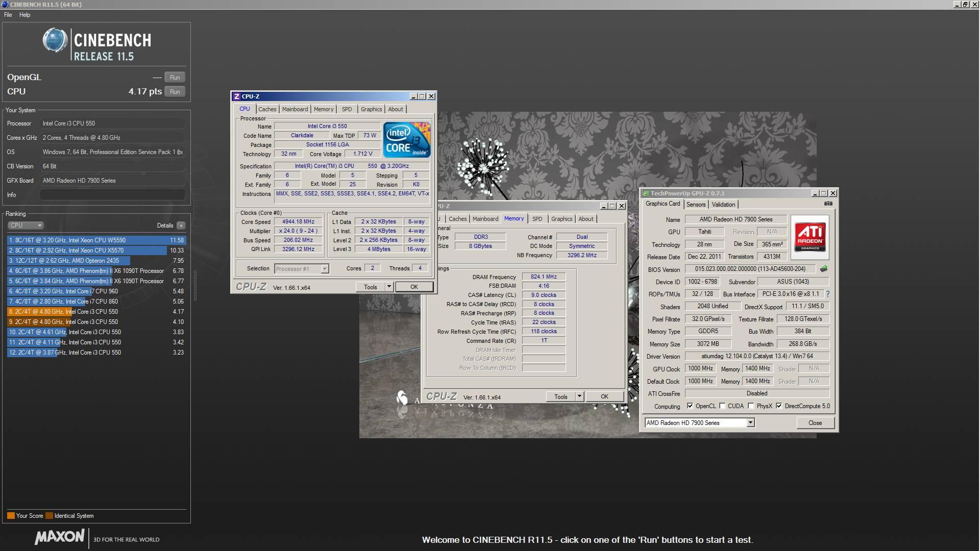Select ranking row 12 at 3.87 GHz

(x=96, y=353)
